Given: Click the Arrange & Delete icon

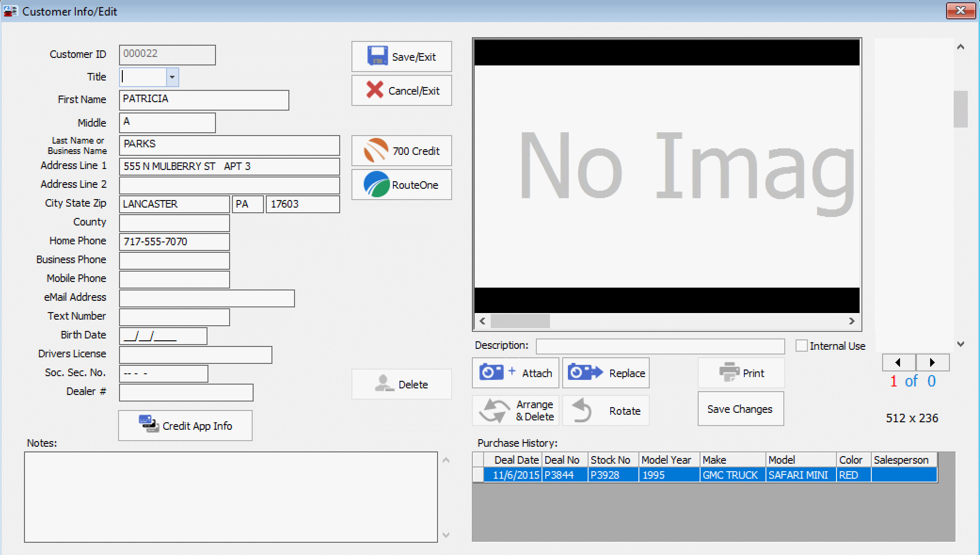Looking at the screenshot, I should 493,410.
